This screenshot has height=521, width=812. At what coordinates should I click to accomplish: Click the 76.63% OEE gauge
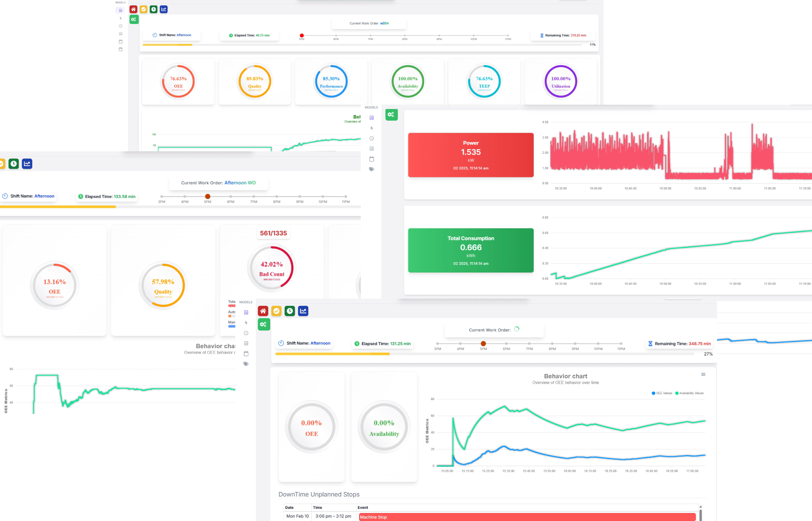point(178,82)
